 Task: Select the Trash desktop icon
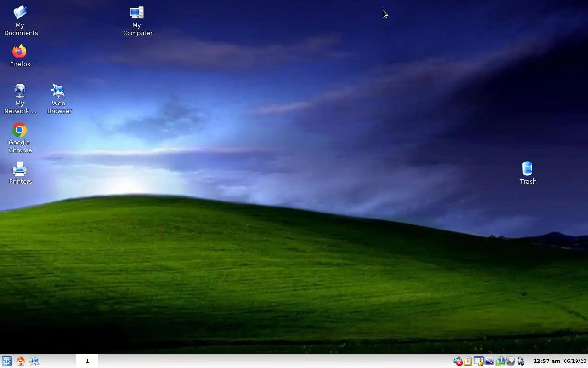point(528,173)
